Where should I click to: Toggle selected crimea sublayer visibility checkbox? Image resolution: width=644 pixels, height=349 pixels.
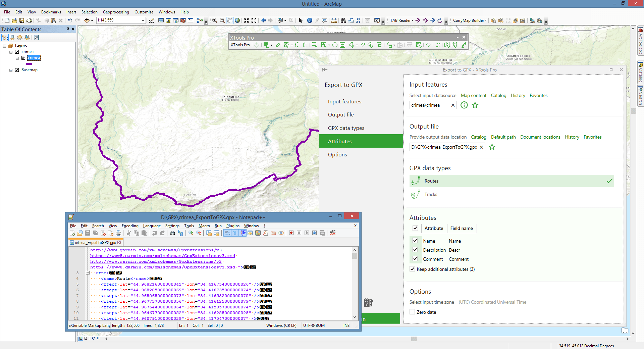23,58
